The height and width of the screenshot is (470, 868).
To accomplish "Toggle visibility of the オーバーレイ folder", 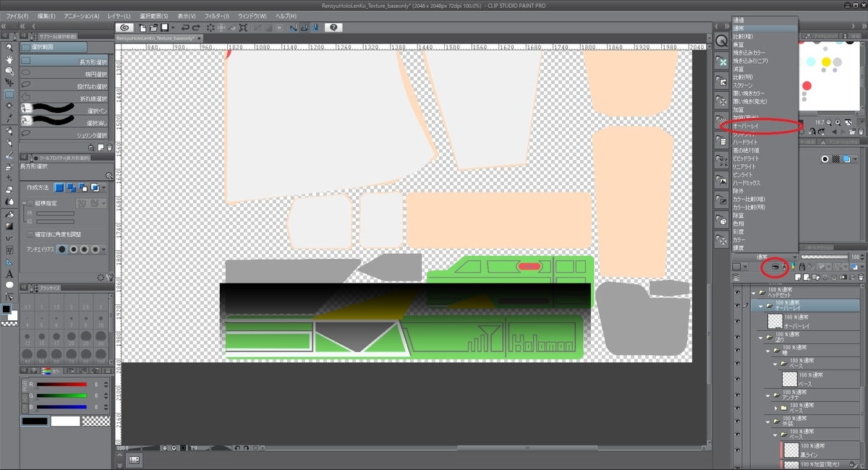I will click(737, 306).
